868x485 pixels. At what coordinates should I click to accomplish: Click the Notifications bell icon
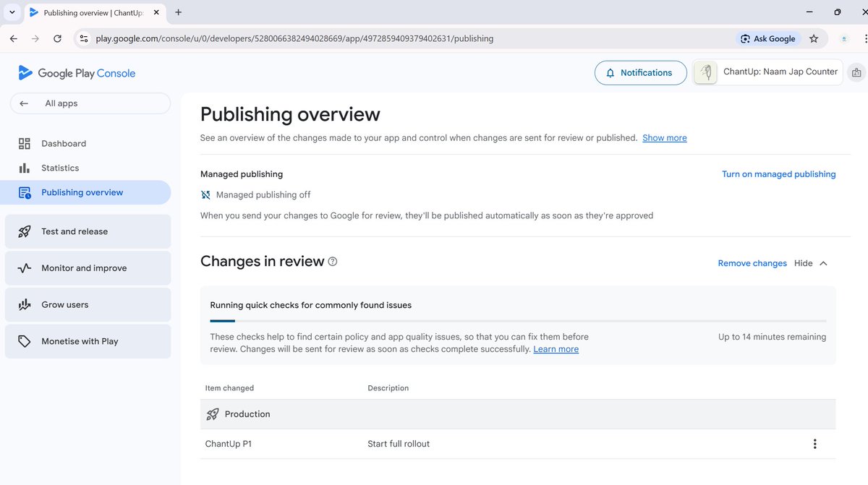[x=610, y=73]
